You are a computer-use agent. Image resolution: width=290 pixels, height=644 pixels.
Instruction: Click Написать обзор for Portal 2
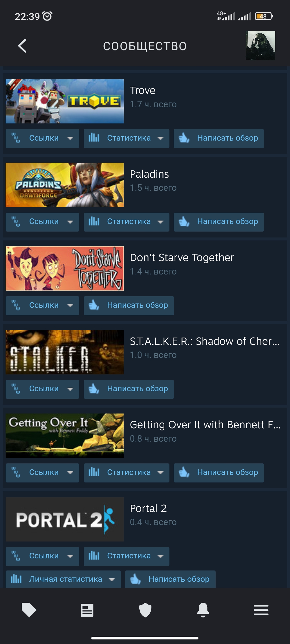[x=170, y=579]
